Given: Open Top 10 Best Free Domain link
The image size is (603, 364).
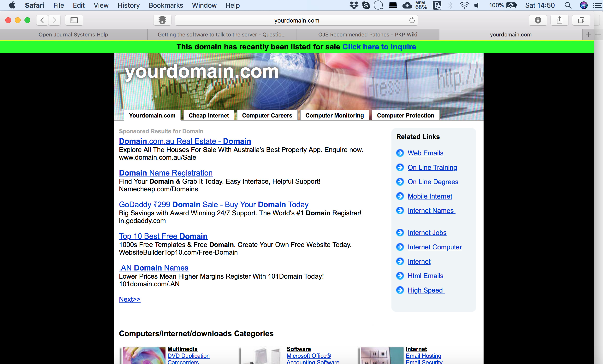Looking at the screenshot, I should [163, 236].
